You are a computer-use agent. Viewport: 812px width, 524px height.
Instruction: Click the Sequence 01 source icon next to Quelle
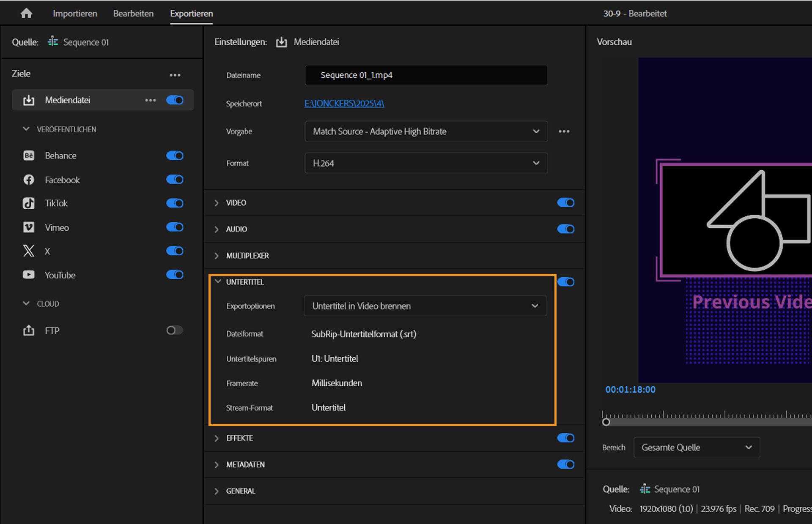pos(52,42)
